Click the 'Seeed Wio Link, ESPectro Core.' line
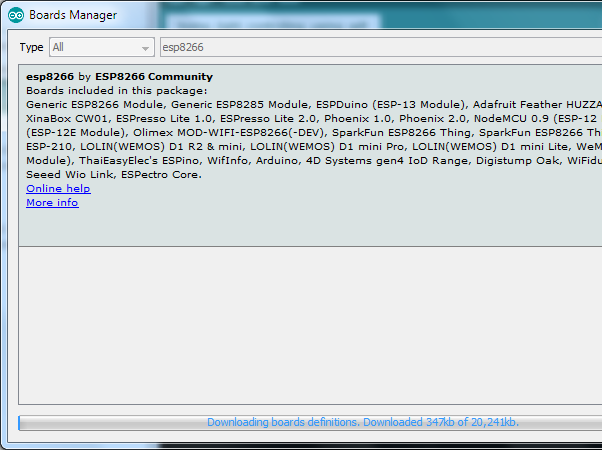The width and height of the screenshot is (602, 450). [x=114, y=175]
